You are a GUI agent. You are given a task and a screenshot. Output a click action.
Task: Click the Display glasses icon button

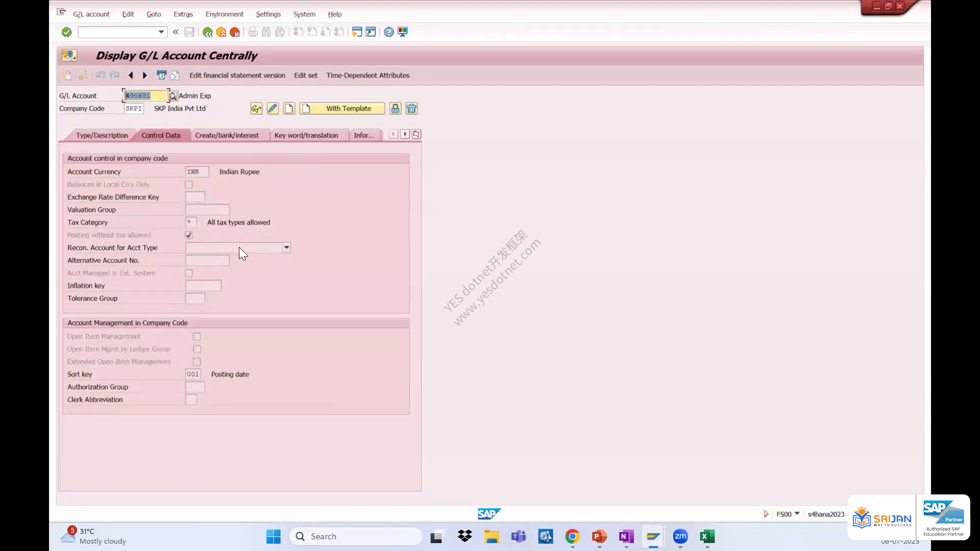(x=256, y=109)
